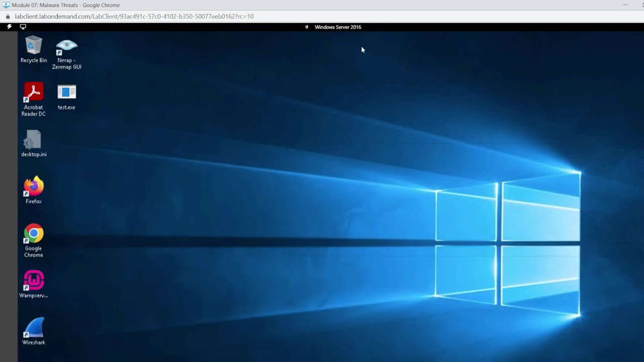Select the Firefox desktop shortcut

(x=34, y=190)
